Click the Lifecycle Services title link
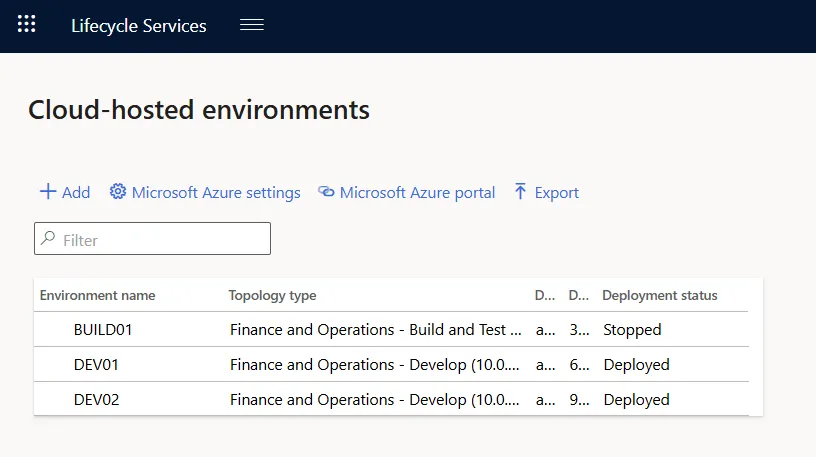Image resolution: width=816 pixels, height=457 pixels. (x=138, y=26)
